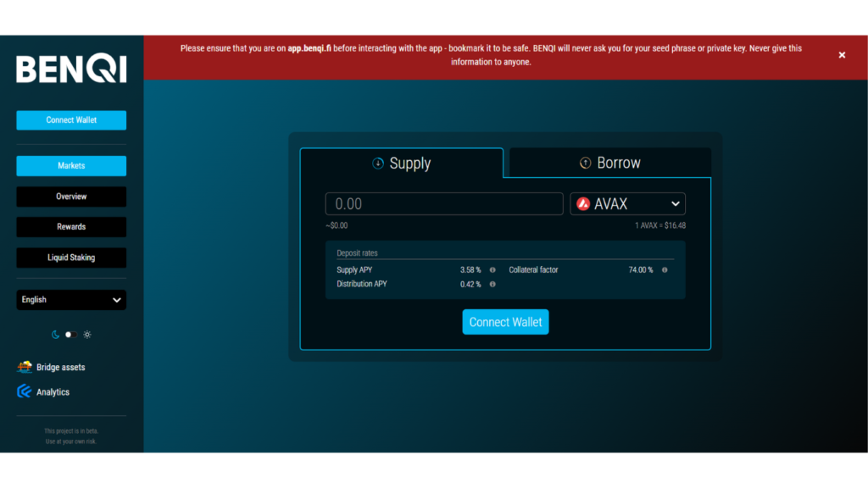Image resolution: width=868 pixels, height=488 pixels.
Task: Open the Markets page in sidebar
Action: pos(71,166)
